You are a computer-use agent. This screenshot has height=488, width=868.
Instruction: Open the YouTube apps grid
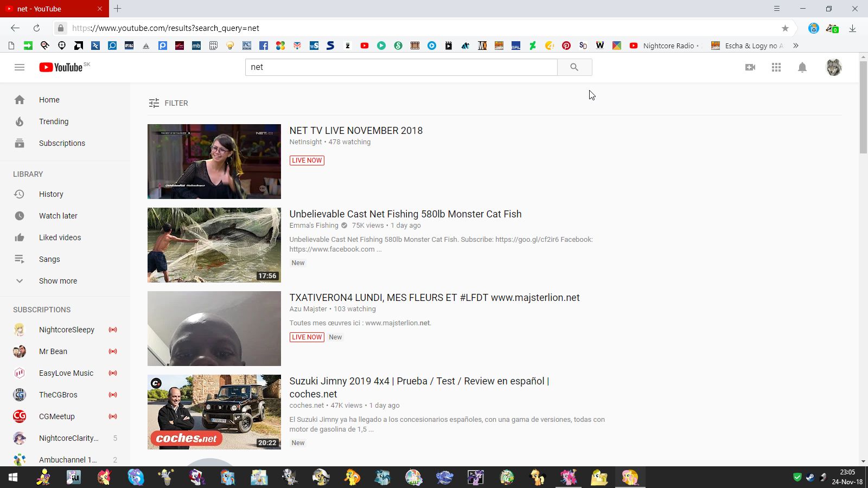click(776, 67)
